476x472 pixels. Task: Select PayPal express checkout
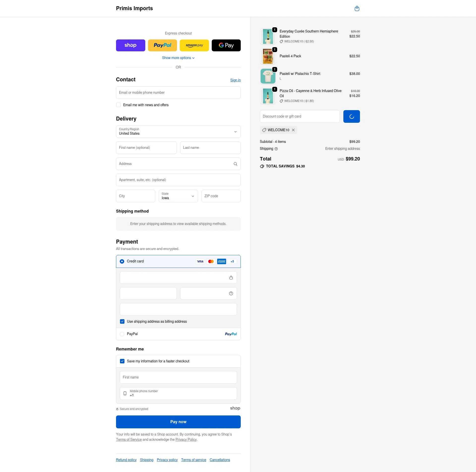tap(162, 45)
